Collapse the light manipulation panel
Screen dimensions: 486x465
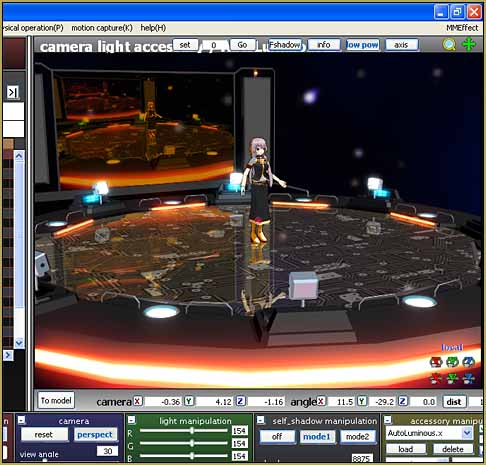tap(132, 420)
